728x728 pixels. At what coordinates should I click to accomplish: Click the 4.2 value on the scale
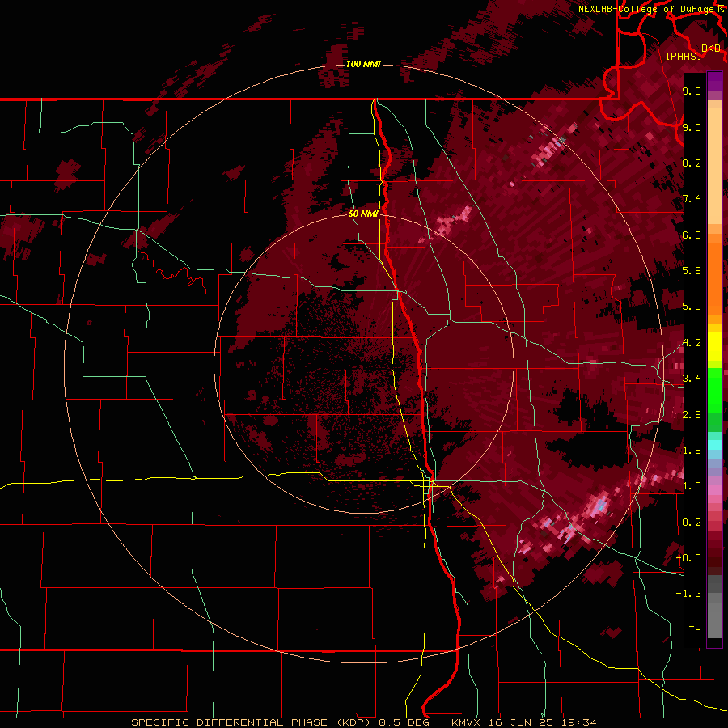[x=692, y=343]
